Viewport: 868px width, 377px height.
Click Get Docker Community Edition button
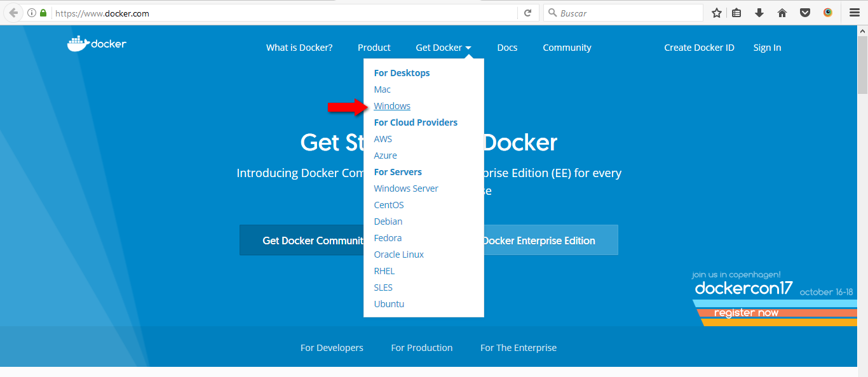pos(302,240)
